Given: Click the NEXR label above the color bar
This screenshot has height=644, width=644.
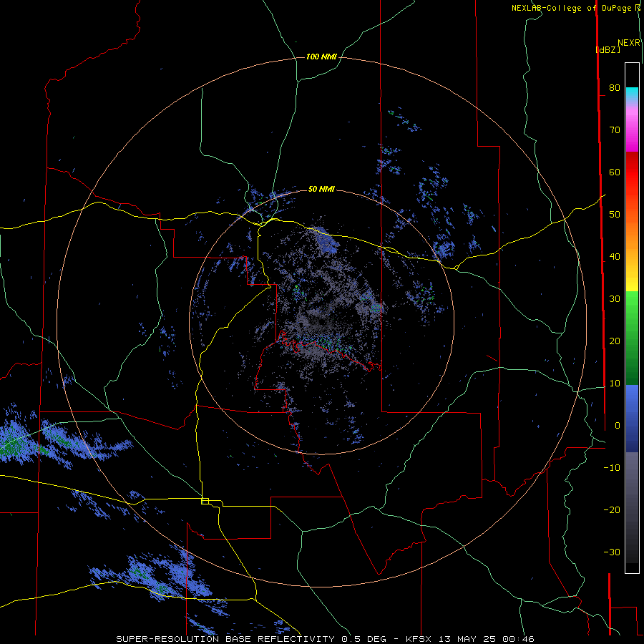Looking at the screenshot, I should click(x=629, y=43).
